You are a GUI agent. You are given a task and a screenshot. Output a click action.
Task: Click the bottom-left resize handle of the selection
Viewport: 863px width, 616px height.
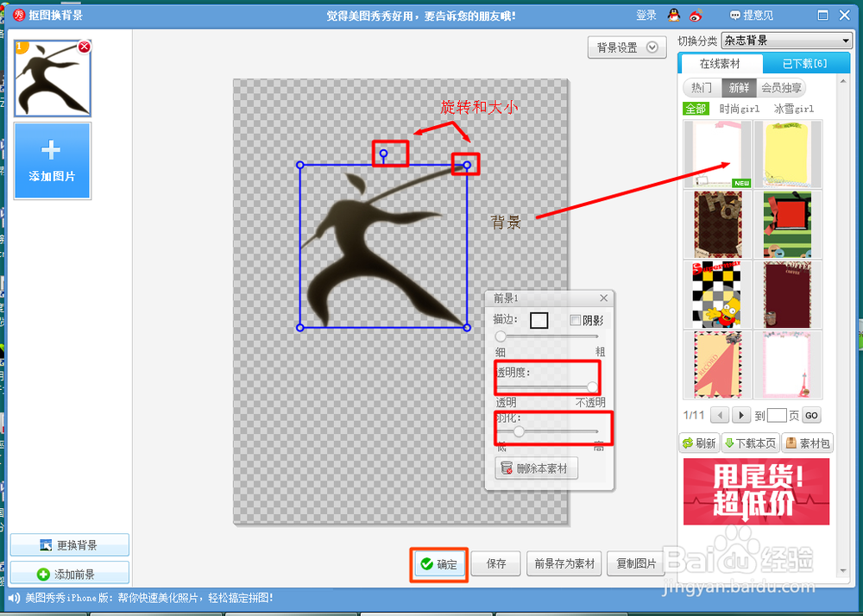click(300, 328)
